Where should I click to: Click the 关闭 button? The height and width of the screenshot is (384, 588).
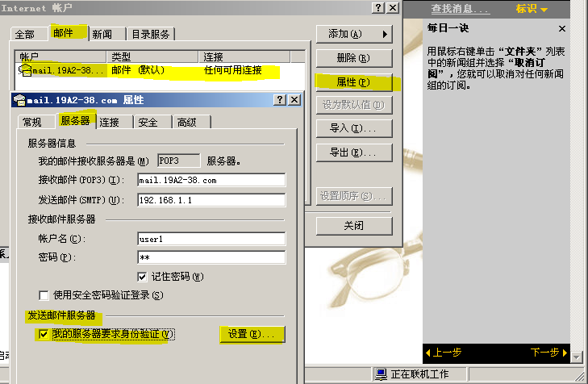pyautogui.click(x=354, y=226)
